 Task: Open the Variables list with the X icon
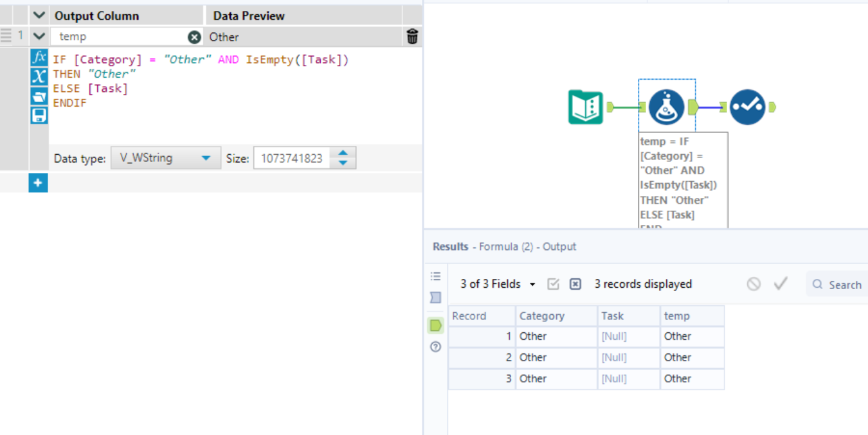point(39,76)
